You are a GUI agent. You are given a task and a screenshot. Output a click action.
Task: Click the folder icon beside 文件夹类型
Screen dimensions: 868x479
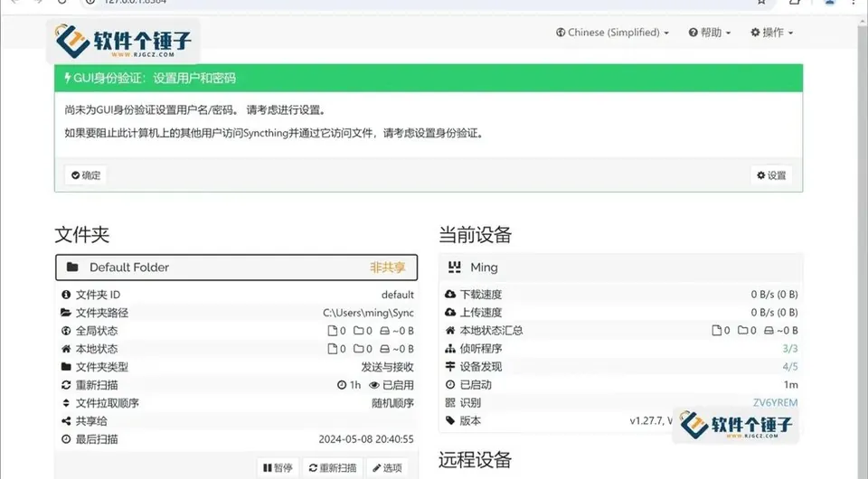coord(66,367)
